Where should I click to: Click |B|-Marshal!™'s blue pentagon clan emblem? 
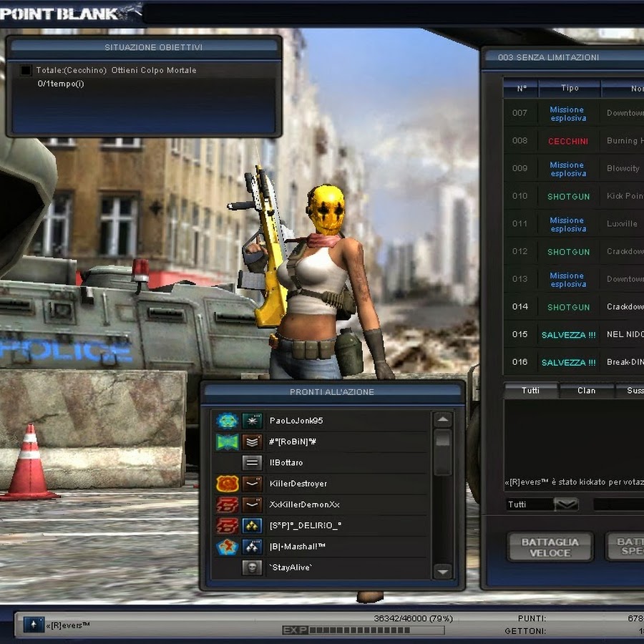coord(227,547)
